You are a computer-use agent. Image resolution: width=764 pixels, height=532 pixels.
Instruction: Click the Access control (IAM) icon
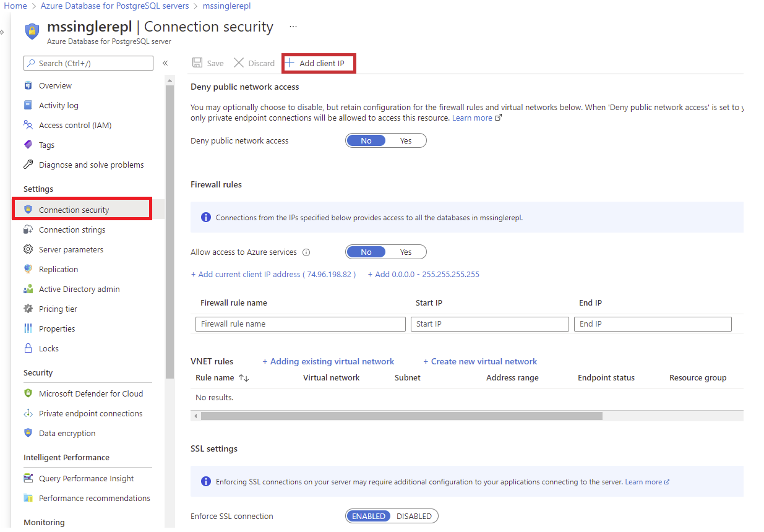pyautogui.click(x=28, y=125)
